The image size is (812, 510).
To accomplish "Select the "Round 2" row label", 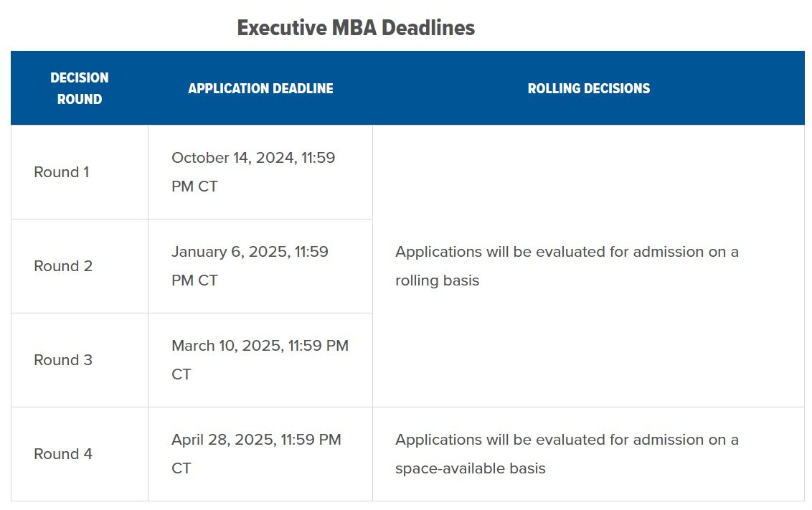I will [x=63, y=266].
